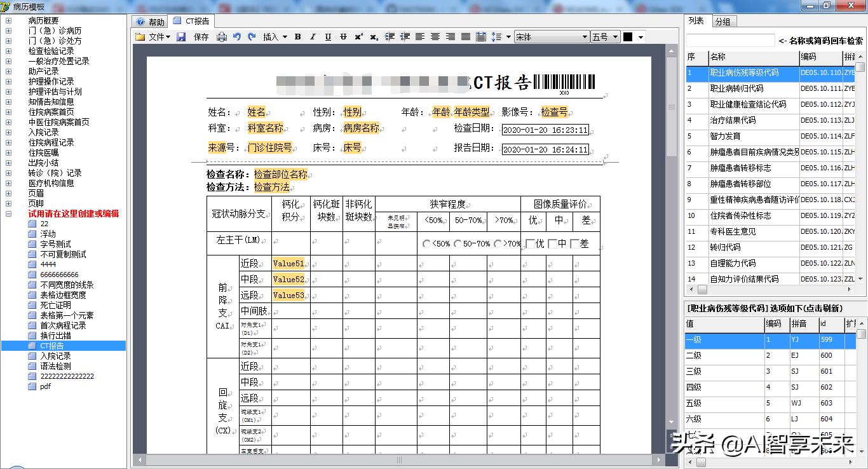Click the help icon on 帮助 tab
The image size is (868, 469).
tap(140, 22)
